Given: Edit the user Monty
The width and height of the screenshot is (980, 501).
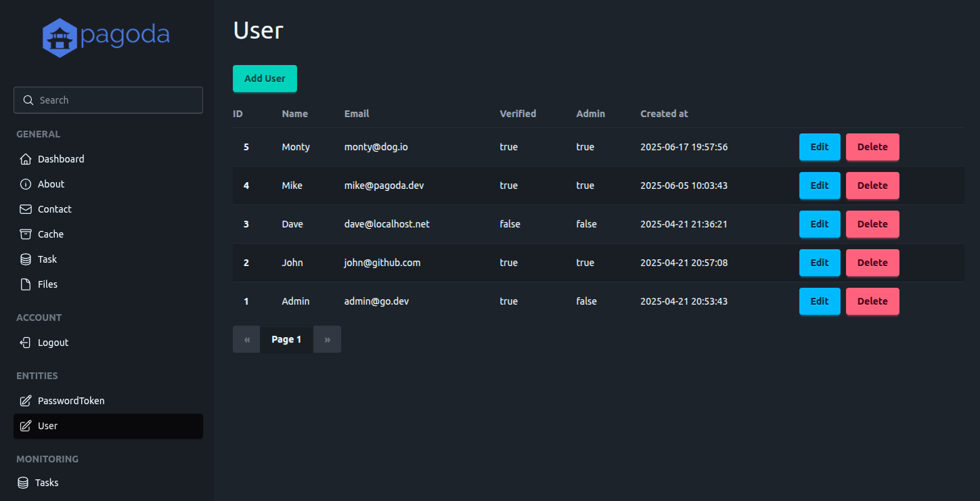Looking at the screenshot, I should click(819, 147).
